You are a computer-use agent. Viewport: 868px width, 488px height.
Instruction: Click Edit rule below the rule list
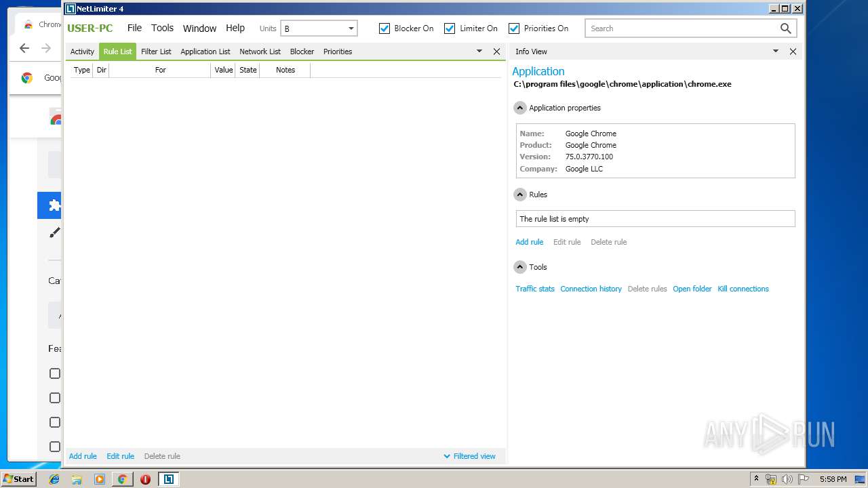pos(120,456)
